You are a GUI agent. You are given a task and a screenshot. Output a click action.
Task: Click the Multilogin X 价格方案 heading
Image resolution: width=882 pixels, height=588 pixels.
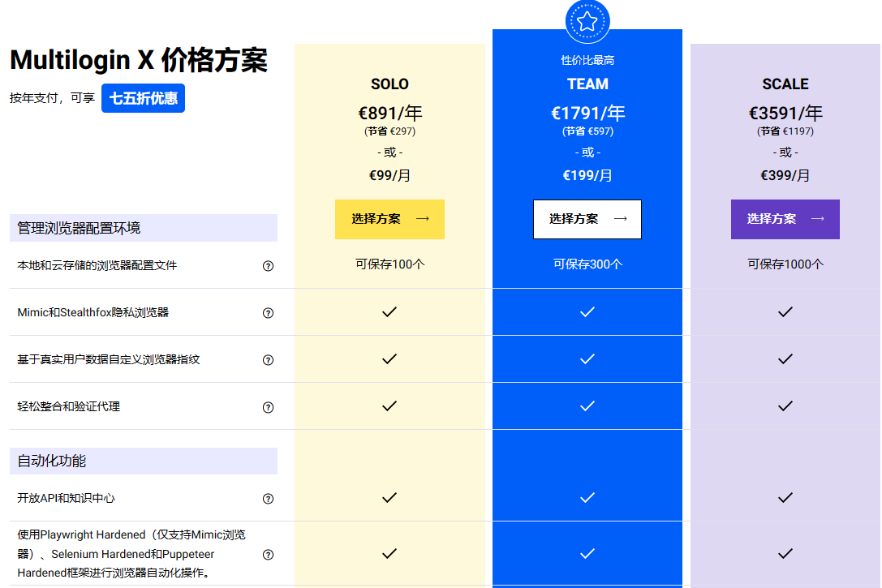click(x=139, y=60)
